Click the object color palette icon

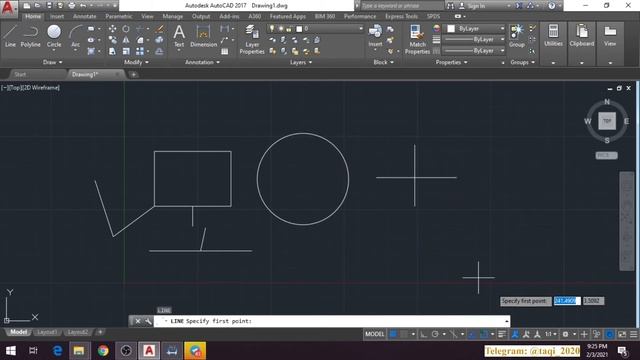click(x=436, y=29)
